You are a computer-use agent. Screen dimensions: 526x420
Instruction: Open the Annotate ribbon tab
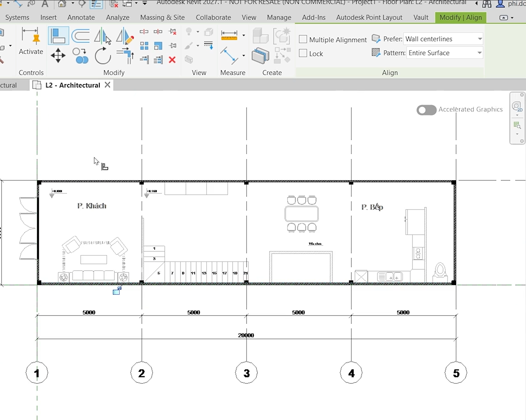[x=81, y=18]
